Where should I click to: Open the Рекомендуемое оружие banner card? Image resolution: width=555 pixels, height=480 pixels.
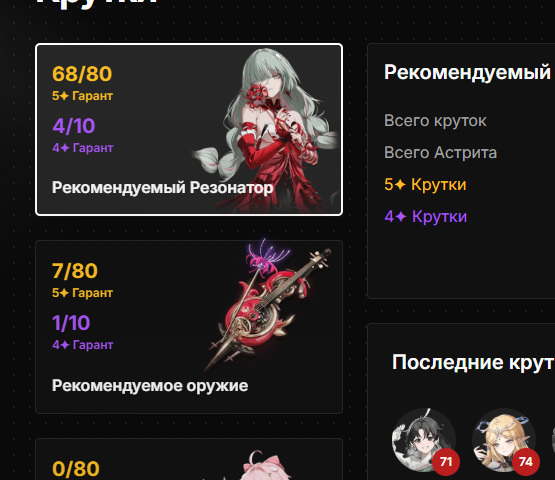[189, 327]
